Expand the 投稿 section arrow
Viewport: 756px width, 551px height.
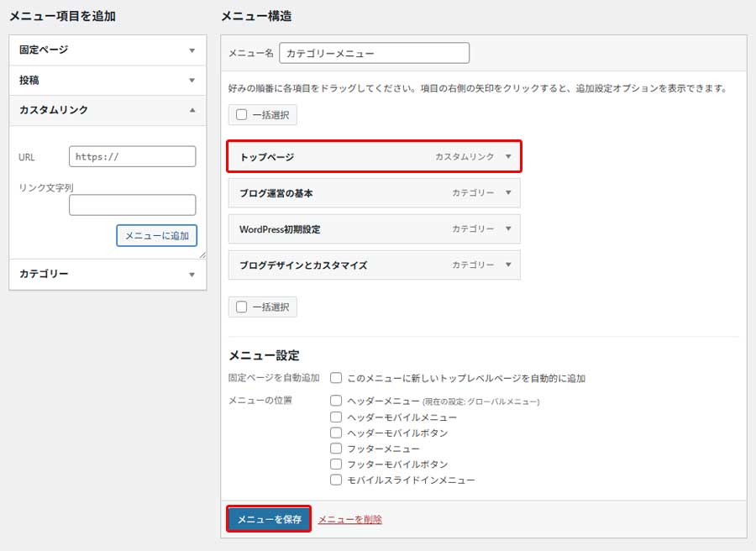(x=192, y=81)
